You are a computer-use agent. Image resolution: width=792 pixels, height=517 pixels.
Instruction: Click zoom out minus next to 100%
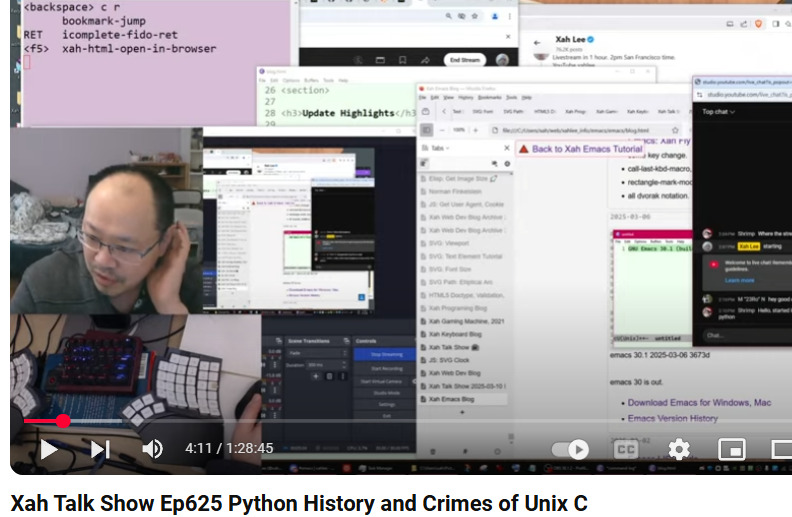(442, 130)
